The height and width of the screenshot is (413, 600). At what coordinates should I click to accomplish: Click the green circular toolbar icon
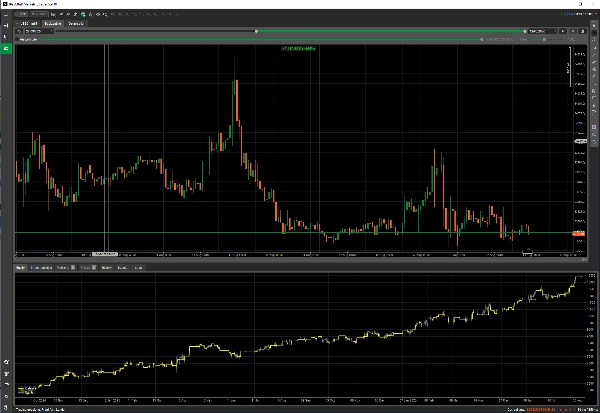(83, 15)
